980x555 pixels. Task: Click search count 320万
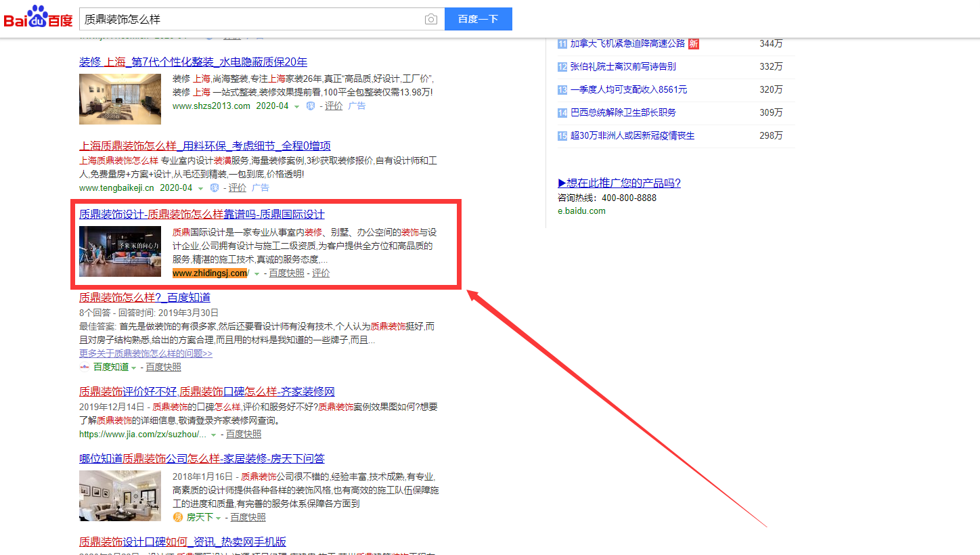(x=771, y=90)
